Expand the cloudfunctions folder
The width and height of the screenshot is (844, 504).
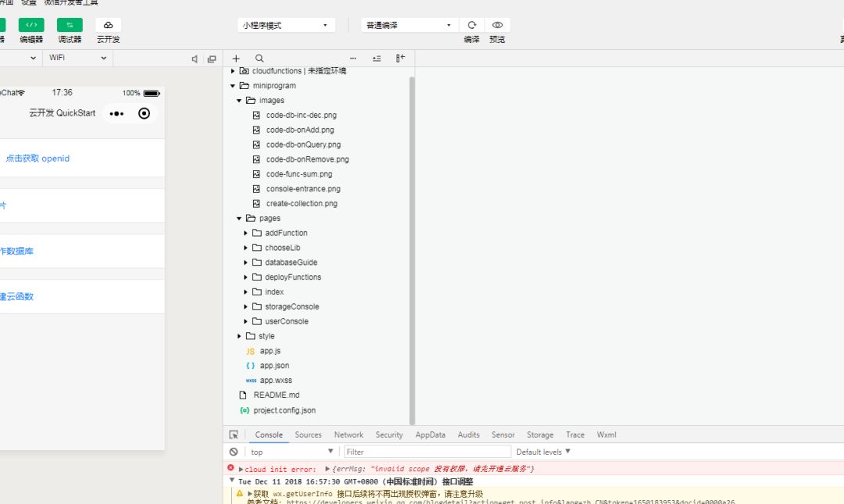tap(233, 71)
